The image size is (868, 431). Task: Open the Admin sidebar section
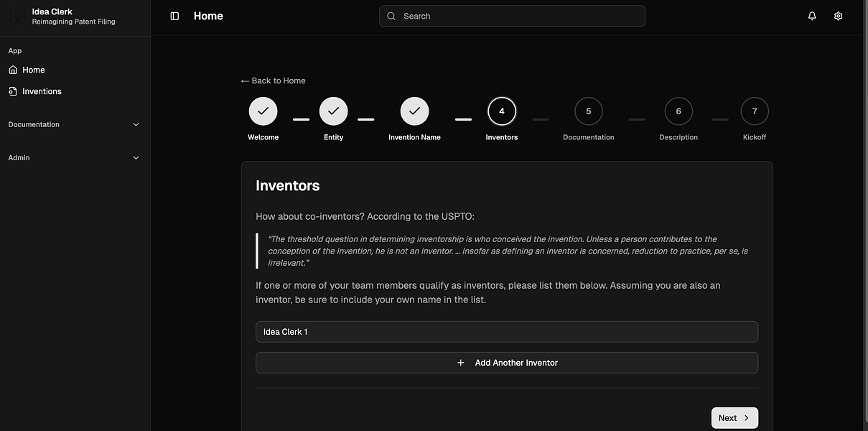[75, 157]
